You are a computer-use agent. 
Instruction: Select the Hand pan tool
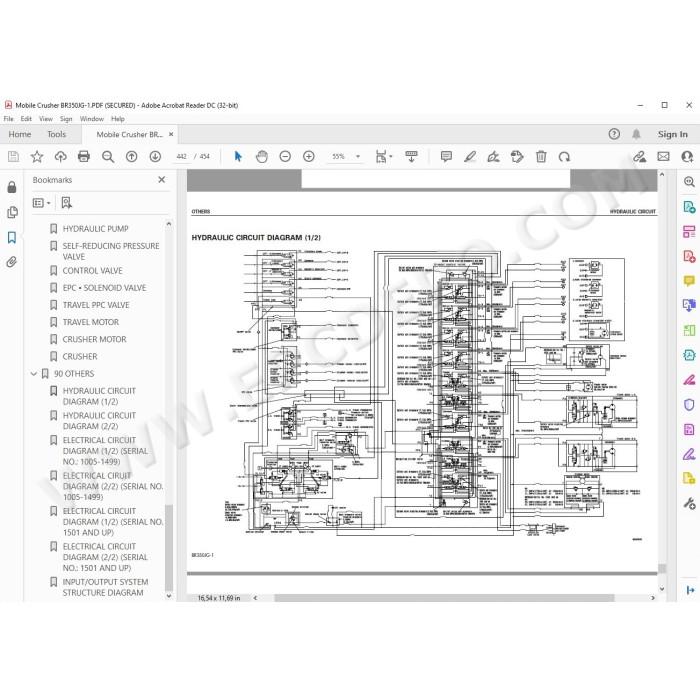click(262, 156)
